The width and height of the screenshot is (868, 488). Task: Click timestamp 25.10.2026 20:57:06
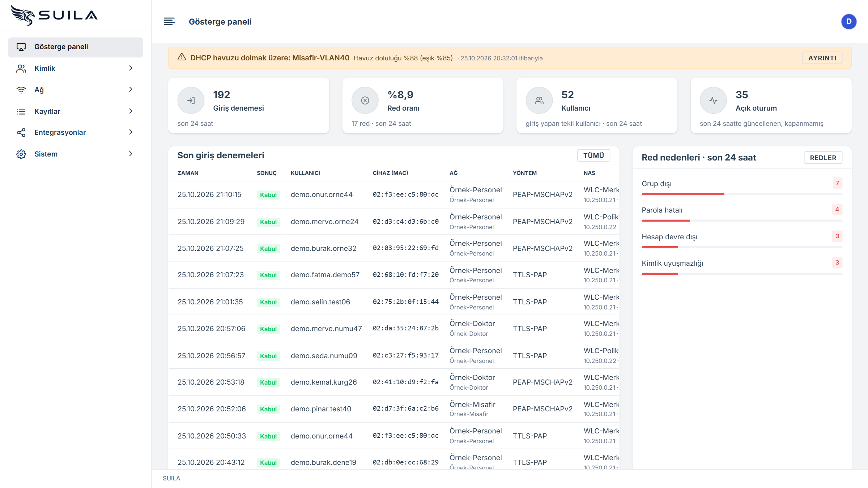211,329
